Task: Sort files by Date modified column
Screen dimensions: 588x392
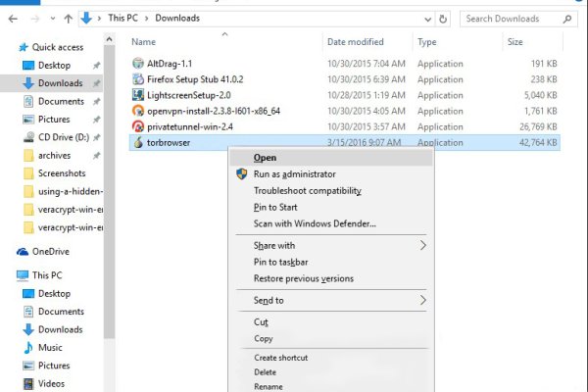Action: (x=356, y=42)
